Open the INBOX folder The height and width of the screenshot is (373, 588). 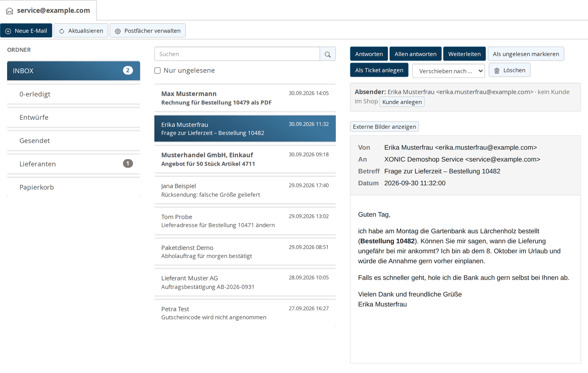click(x=73, y=71)
